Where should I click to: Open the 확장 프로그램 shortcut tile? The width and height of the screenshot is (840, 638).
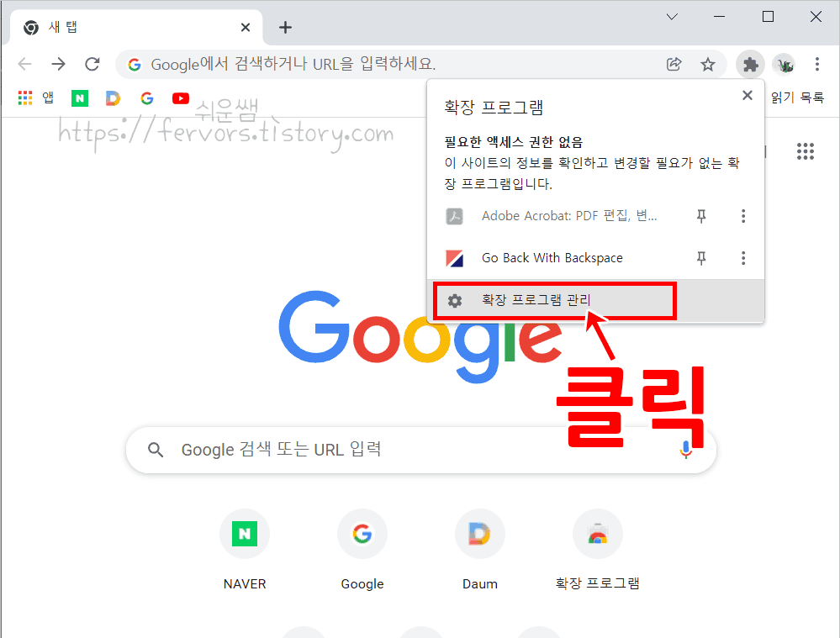point(598,550)
